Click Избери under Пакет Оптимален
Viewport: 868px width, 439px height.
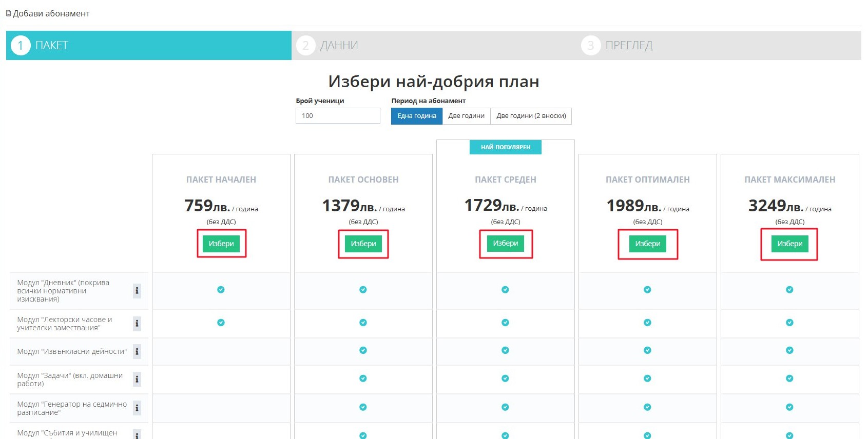[x=647, y=244]
